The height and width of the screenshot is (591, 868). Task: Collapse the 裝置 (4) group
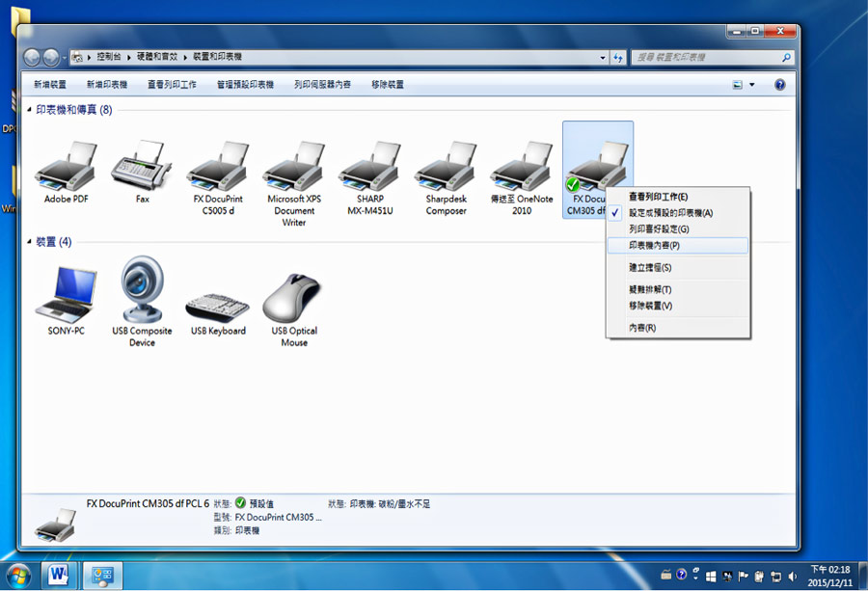pos(29,242)
